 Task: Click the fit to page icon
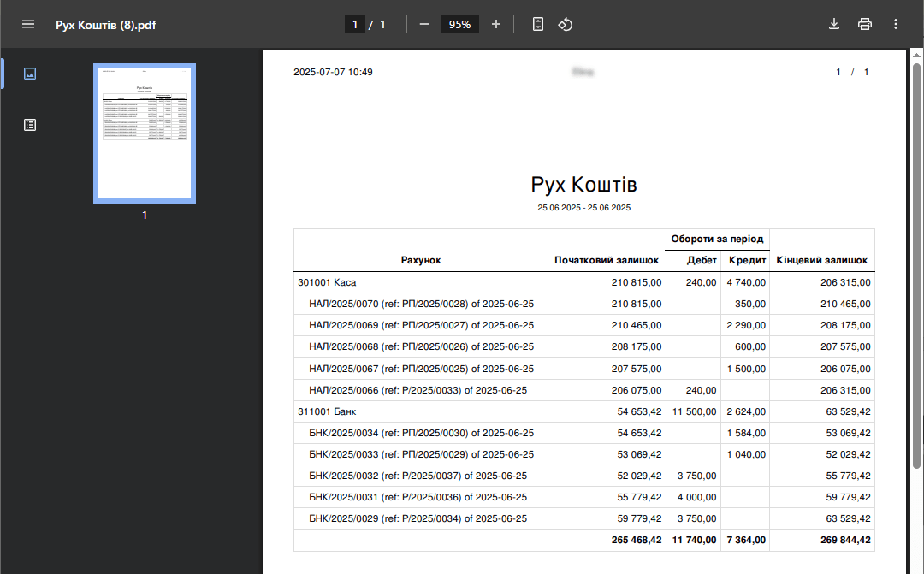[538, 24]
